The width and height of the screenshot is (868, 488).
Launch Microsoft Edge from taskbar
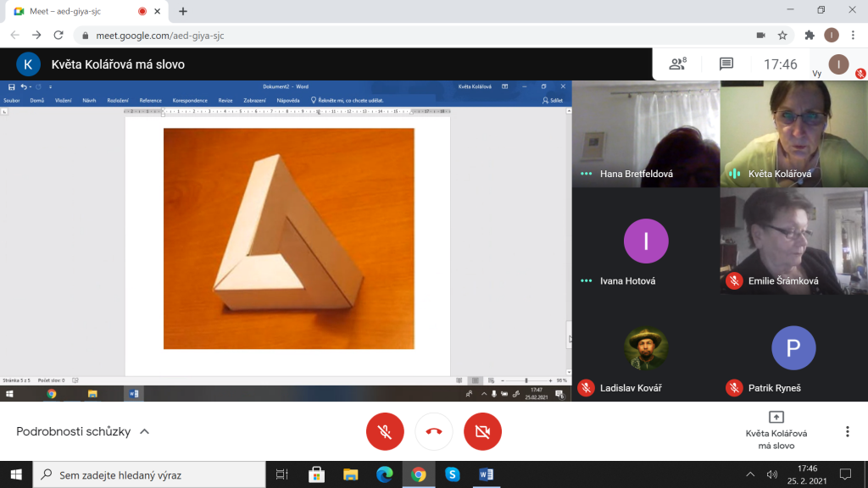pos(385,474)
